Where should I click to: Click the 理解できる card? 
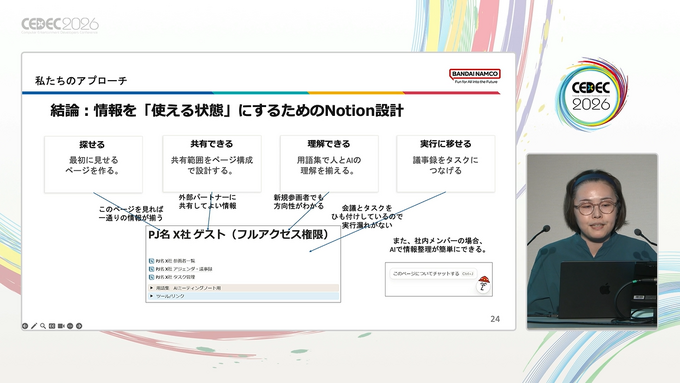[x=329, y=164]
